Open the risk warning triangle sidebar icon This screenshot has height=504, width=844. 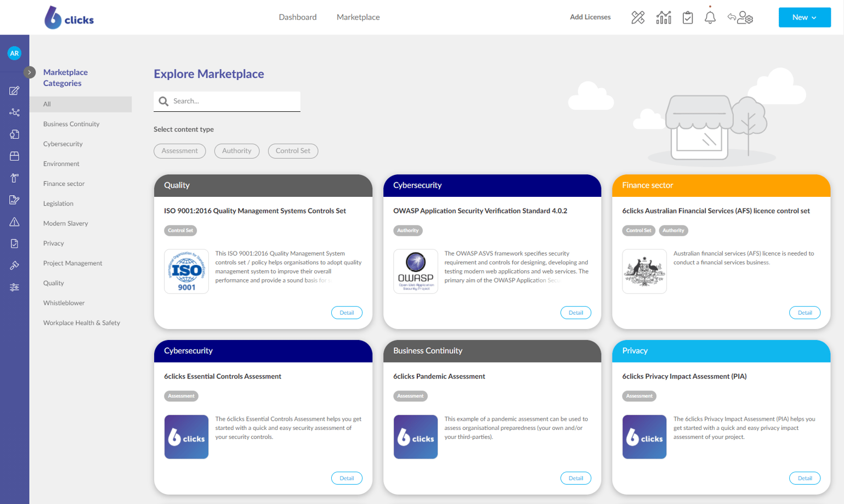pos(14,222)
